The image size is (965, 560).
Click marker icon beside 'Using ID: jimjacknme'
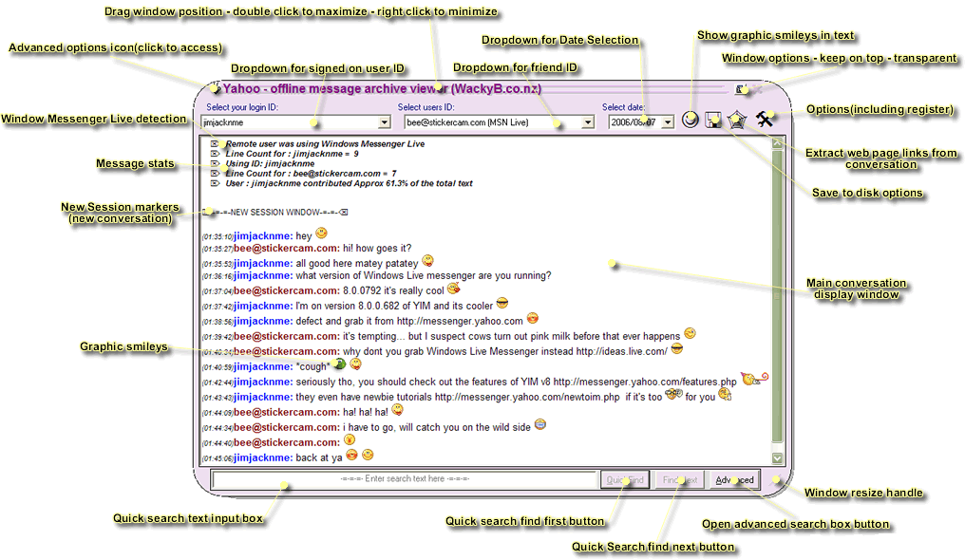(215, 163)
